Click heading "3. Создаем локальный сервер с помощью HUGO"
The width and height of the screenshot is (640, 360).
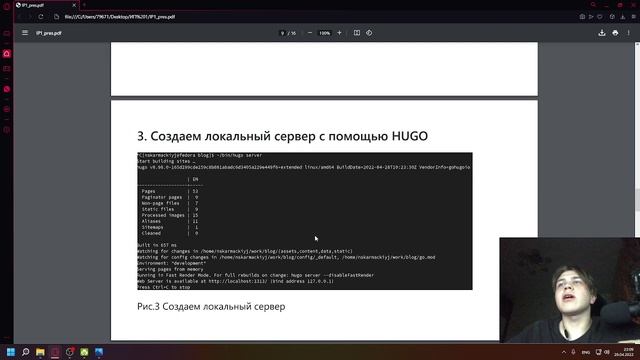coord(282,136)
